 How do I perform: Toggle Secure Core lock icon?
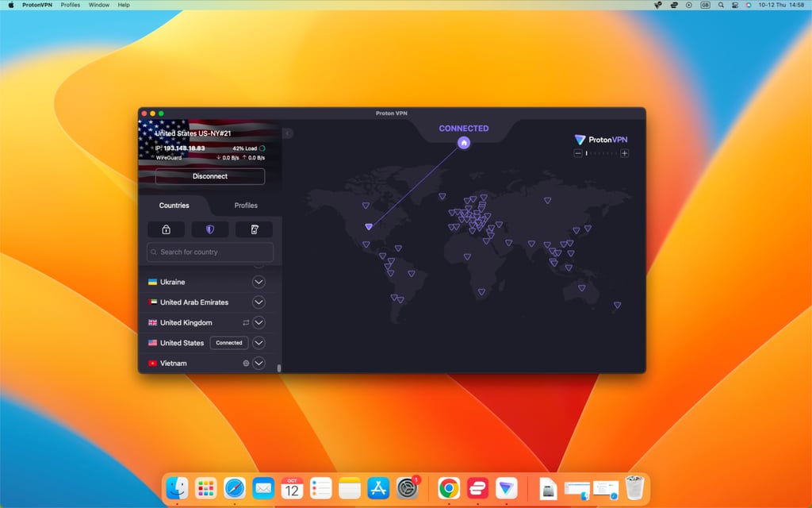166,229
